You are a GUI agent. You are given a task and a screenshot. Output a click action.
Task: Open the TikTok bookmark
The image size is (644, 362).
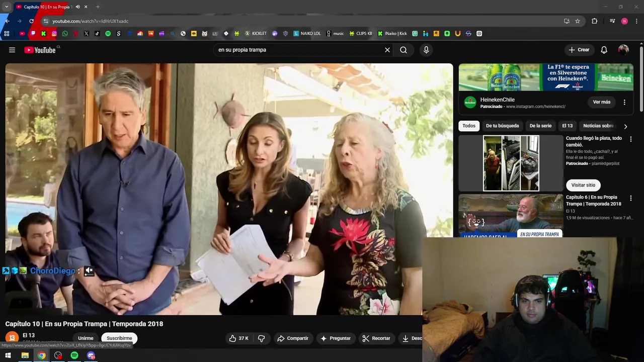point(97,34)
